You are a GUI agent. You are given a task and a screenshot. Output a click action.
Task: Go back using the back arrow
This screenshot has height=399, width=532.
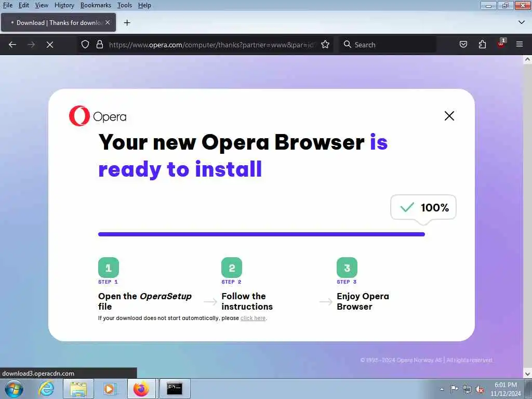click(x=12, y=45)
